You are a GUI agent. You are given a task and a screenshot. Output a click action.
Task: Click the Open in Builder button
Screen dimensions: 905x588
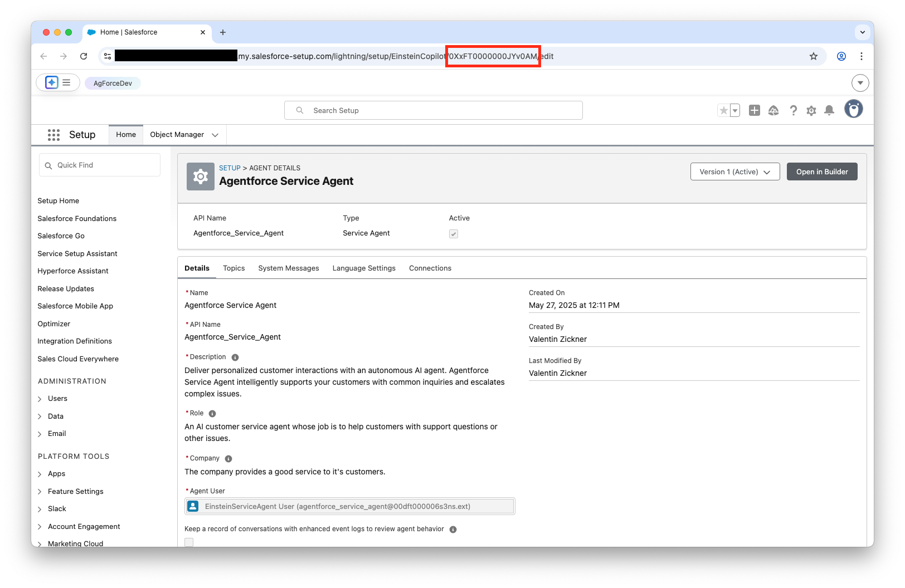click(x=821, y=171)
